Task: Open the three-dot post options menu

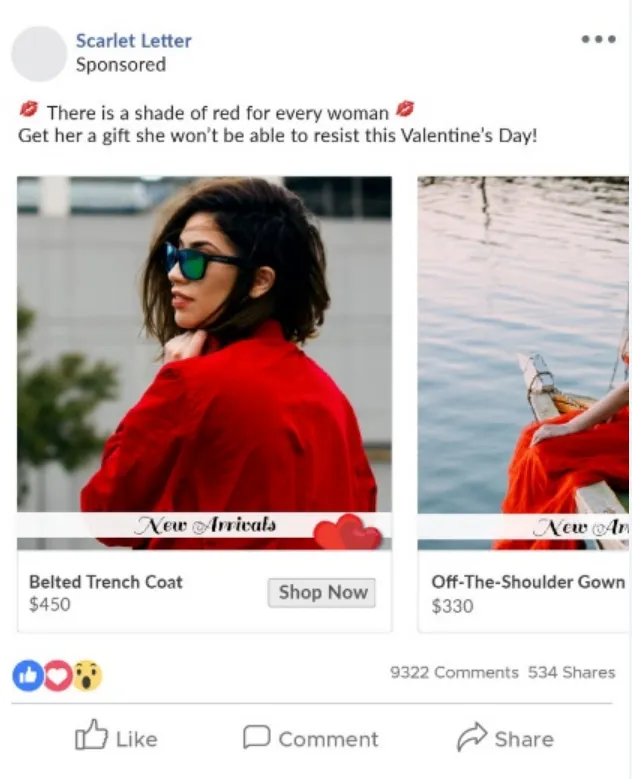Action: pos(599,39)
